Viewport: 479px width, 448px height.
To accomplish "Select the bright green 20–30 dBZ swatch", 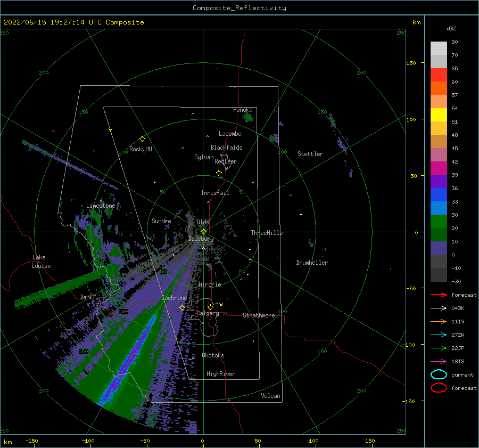I will tap(439, 221).
